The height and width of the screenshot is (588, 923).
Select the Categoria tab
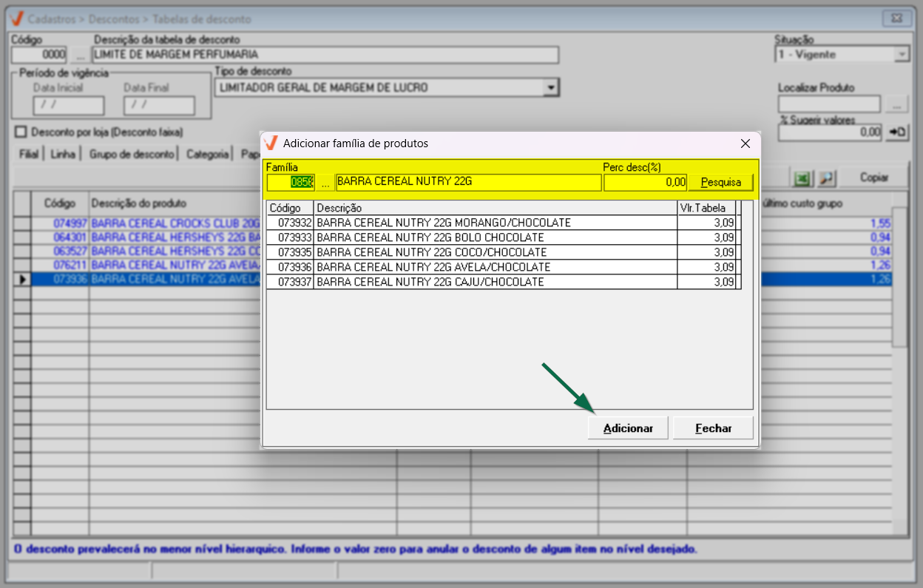pyautogui.click(x=207, y=155)
